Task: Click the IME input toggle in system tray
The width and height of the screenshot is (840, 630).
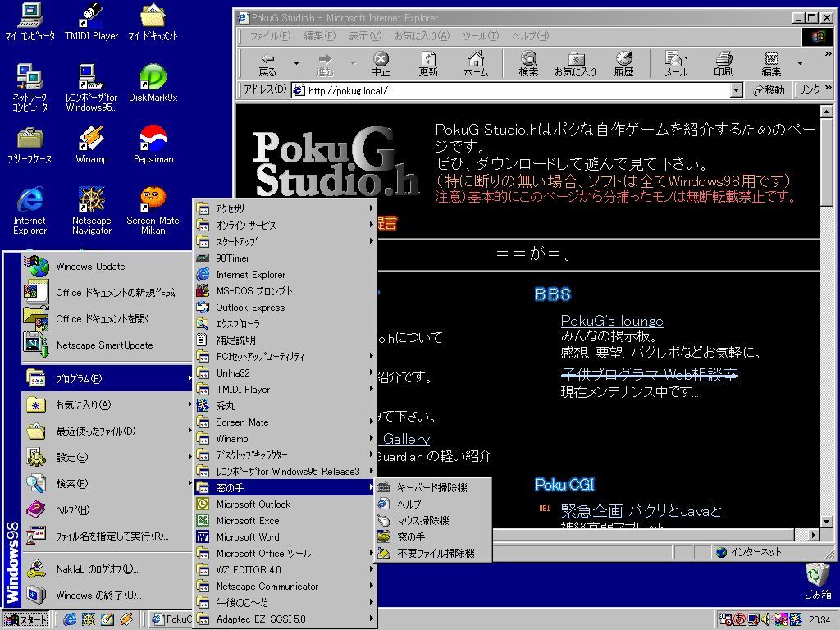Action: [x=739, y=618]
